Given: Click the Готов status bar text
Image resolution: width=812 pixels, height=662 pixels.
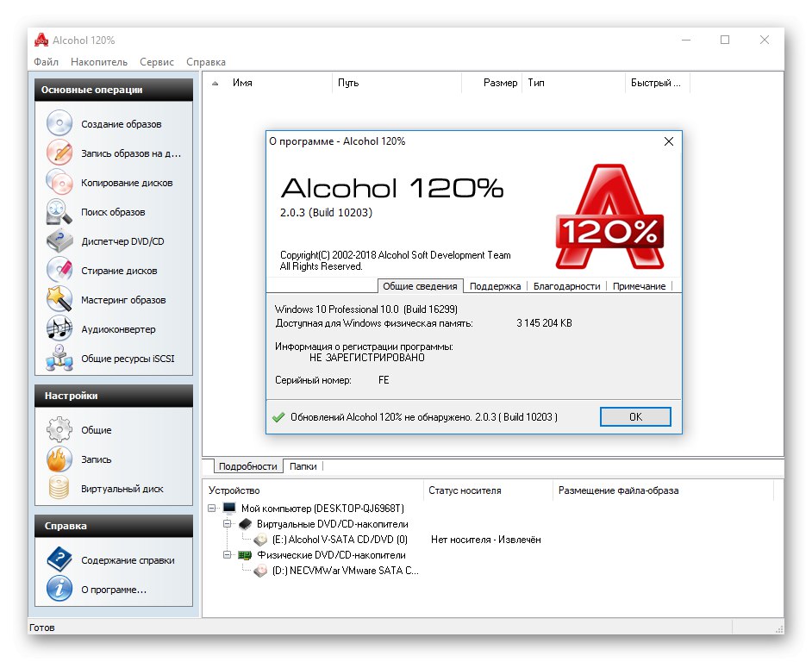Looking at the screenshot, I should pos(42,628).
